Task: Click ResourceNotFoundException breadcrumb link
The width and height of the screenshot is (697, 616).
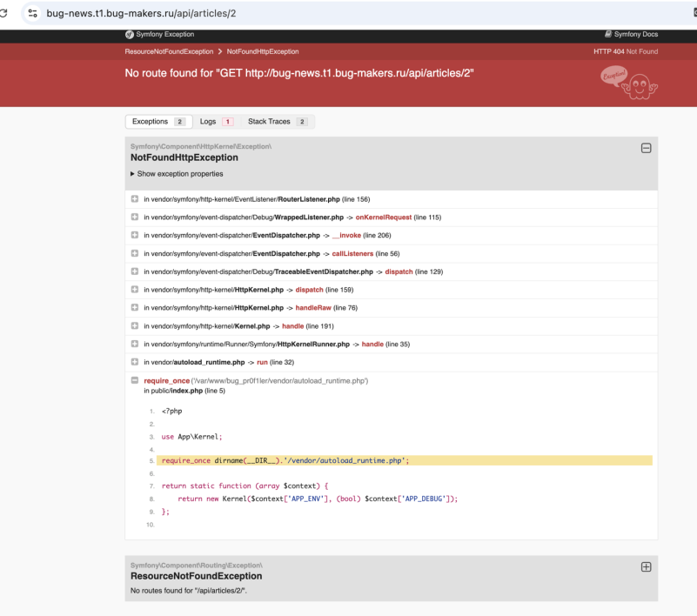Action: [169, 51]
